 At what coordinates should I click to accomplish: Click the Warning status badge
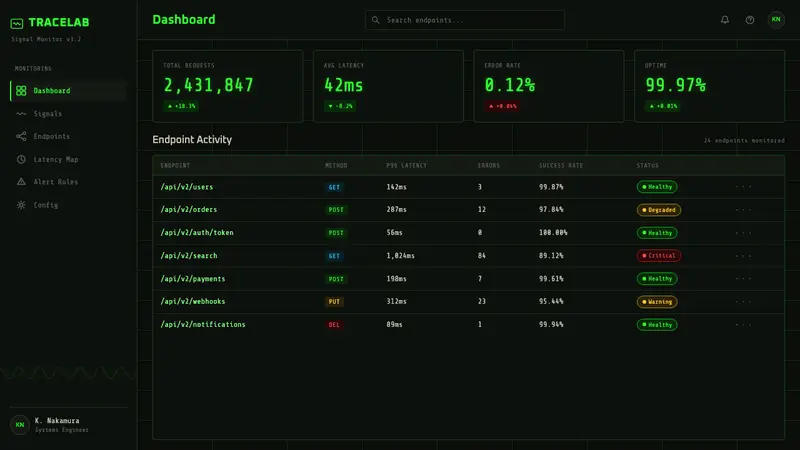(x=657, y=302)
